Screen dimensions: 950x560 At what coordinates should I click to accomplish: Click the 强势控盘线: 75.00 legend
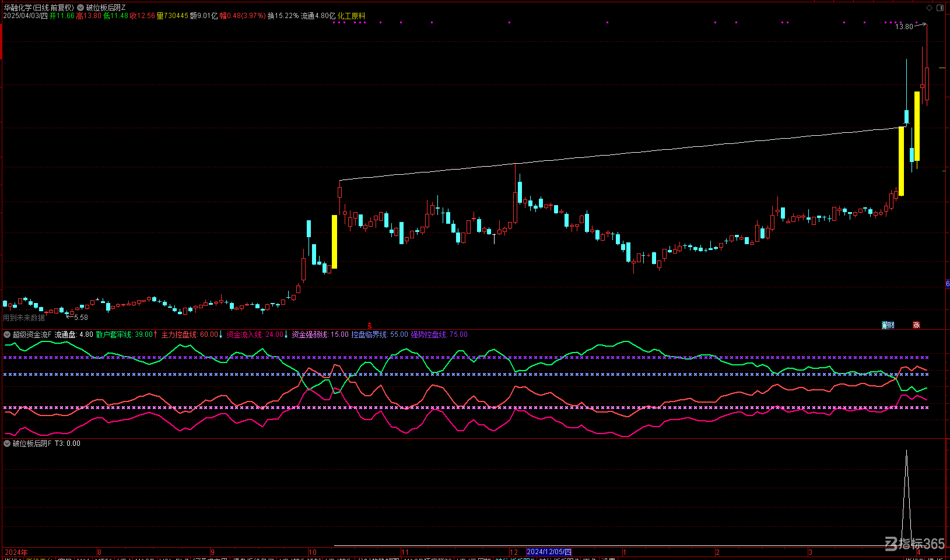click(439, 334)
